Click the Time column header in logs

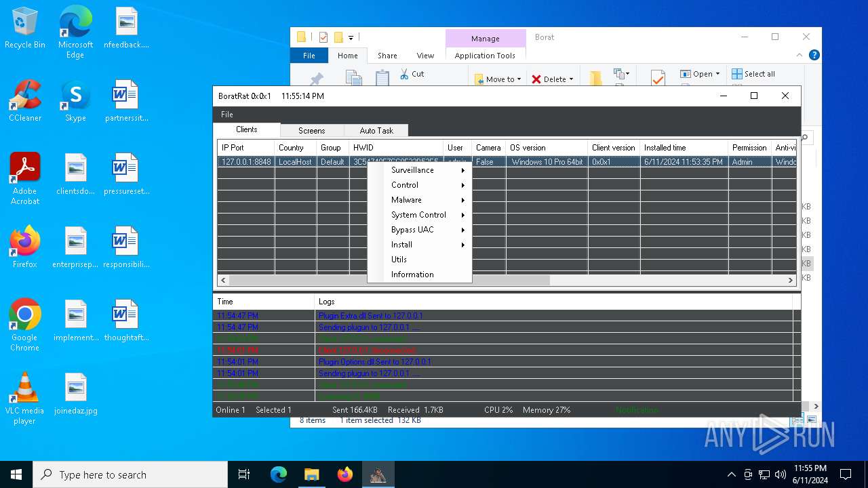pos(264,302)
